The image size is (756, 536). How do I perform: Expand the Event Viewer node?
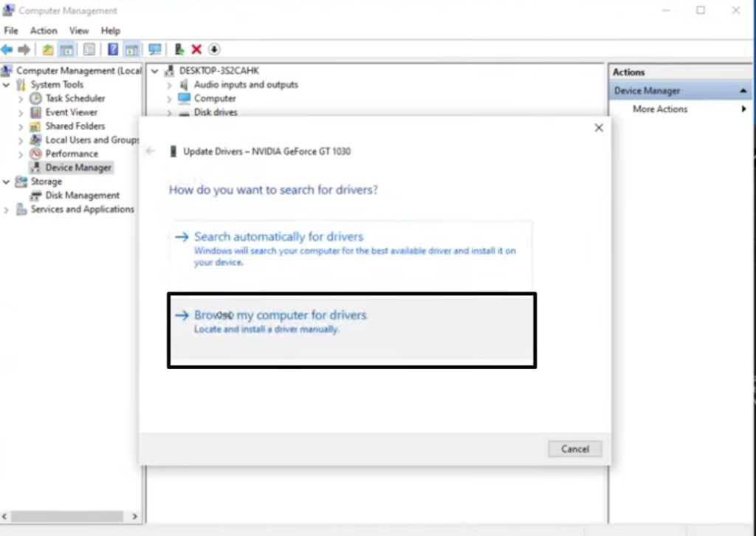click(x=20, y=113)
